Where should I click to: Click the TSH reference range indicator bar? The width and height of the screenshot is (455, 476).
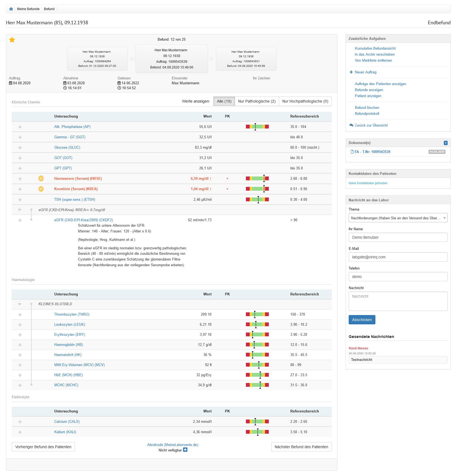(257, 199)
